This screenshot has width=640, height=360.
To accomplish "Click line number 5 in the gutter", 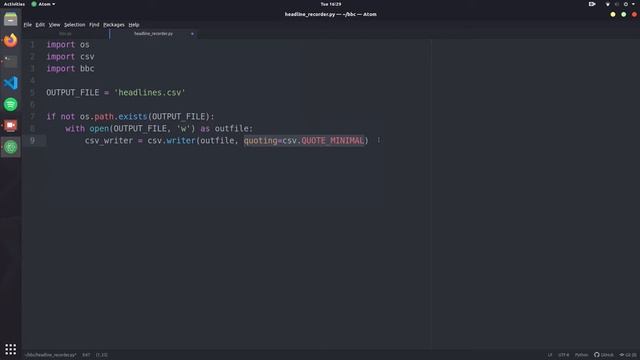I will pyautogui.click(x=32, y=93).
